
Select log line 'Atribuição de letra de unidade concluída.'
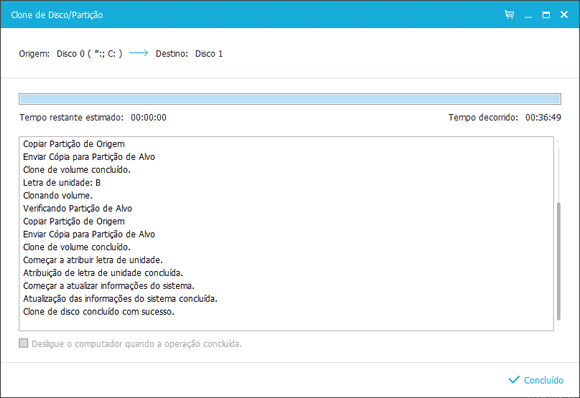coord(103,273)
